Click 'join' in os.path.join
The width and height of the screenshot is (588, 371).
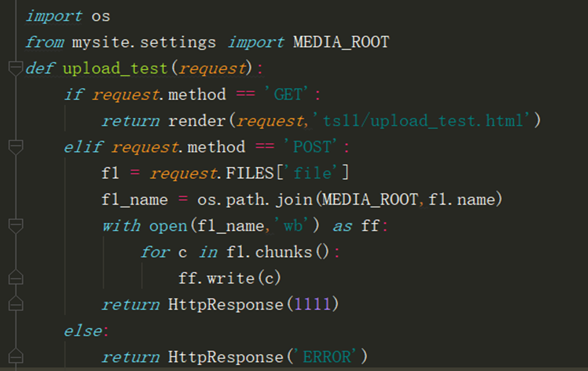click(294, 199)
